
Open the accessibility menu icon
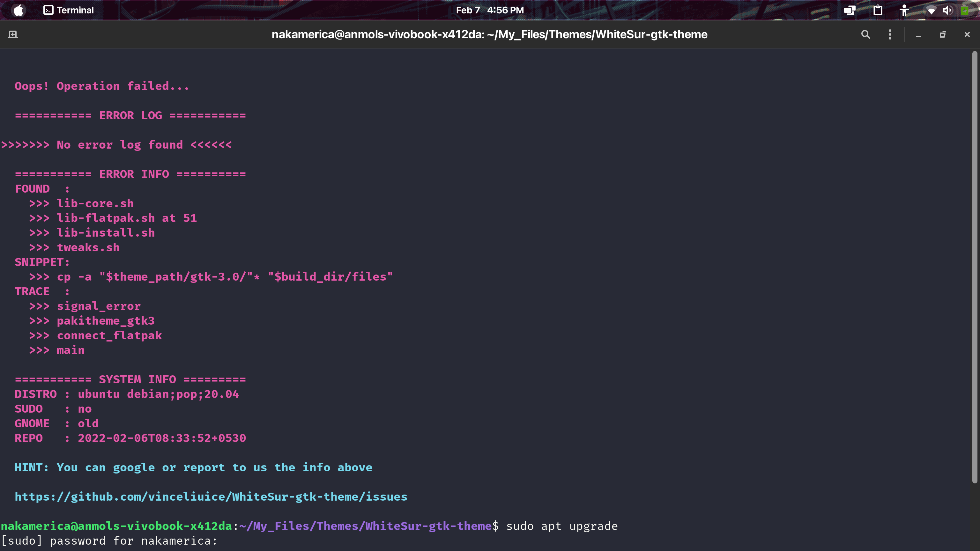pos(904,10)
